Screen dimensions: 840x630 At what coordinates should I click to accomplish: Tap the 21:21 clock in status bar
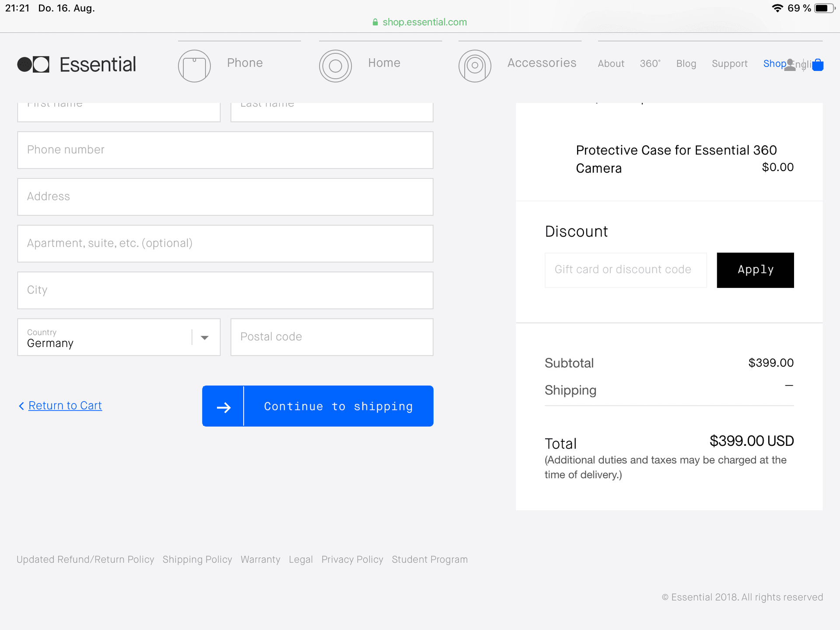17,8
